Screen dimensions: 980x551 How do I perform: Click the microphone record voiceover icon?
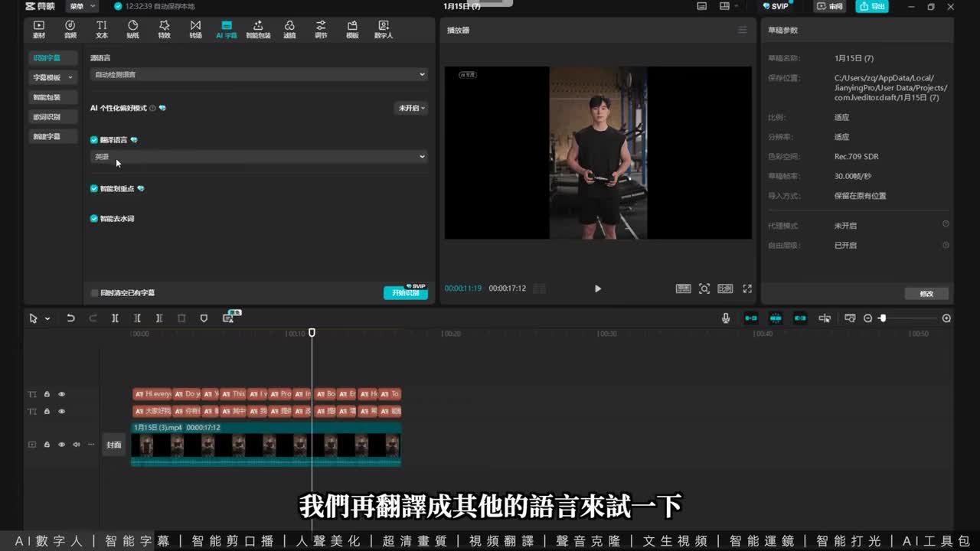726,318
